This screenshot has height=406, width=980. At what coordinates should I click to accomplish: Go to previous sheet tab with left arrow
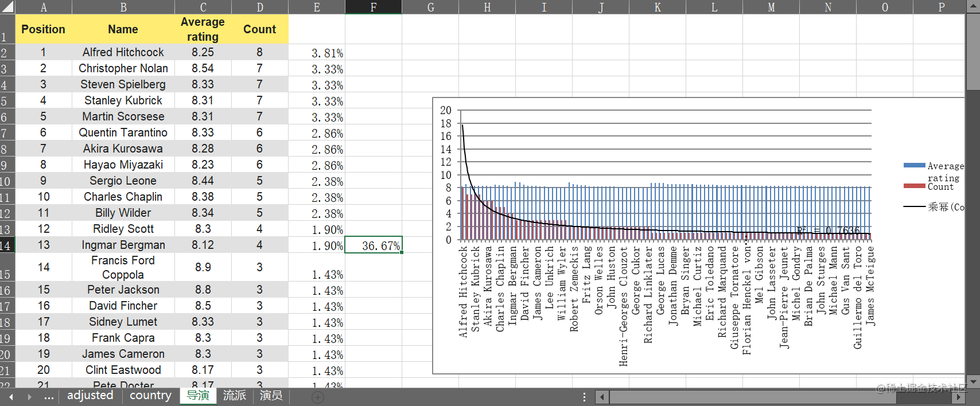pos(11,397)
